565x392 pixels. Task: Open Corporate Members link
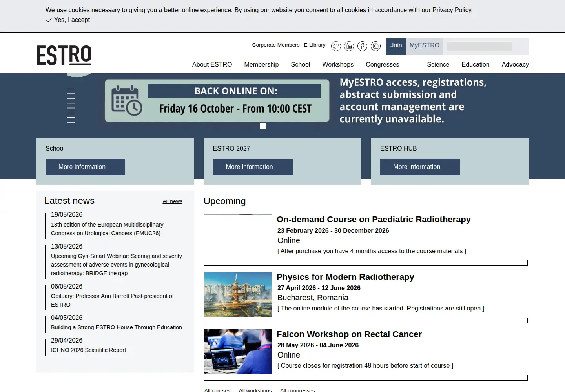click(275, 45)
